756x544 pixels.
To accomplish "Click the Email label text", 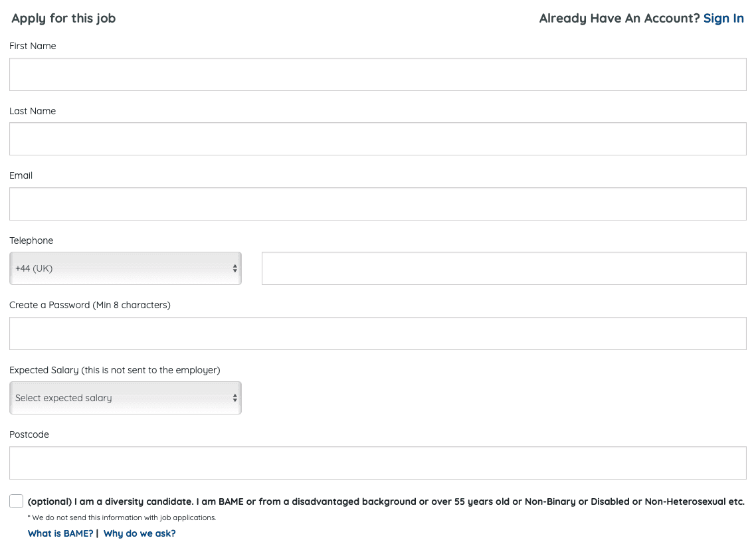I will pyautogui.click(x=21, y=175).
